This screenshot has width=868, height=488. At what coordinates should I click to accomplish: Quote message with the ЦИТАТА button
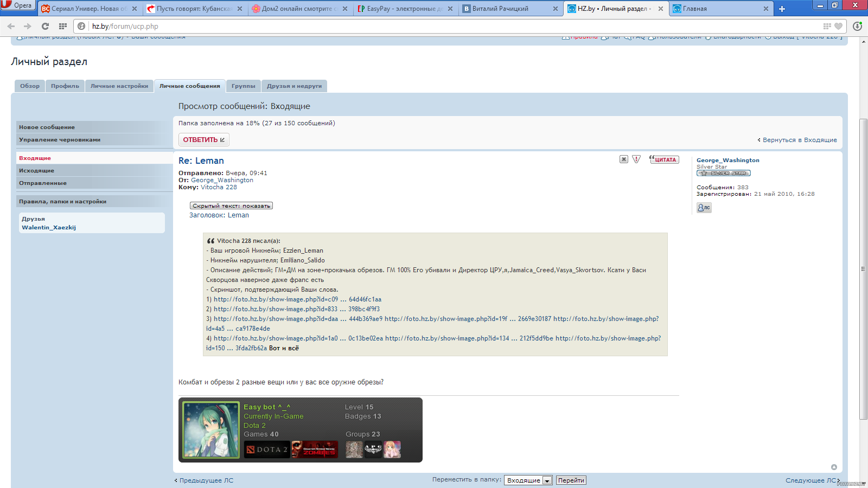664,159
